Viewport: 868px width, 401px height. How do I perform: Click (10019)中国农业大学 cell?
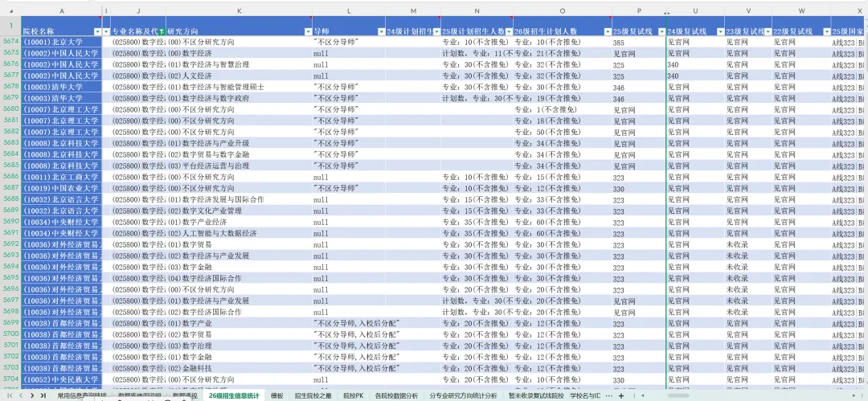pos(61,188)
